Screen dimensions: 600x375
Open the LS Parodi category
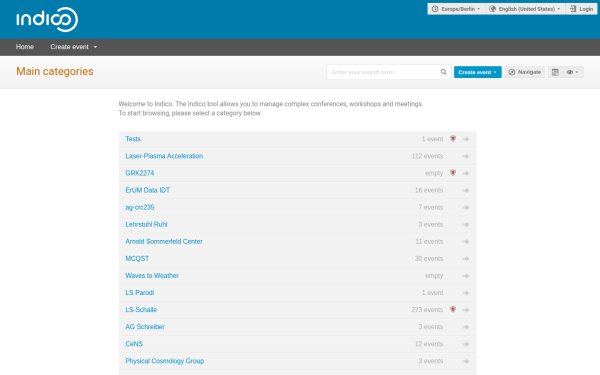[x=140, y=293]
